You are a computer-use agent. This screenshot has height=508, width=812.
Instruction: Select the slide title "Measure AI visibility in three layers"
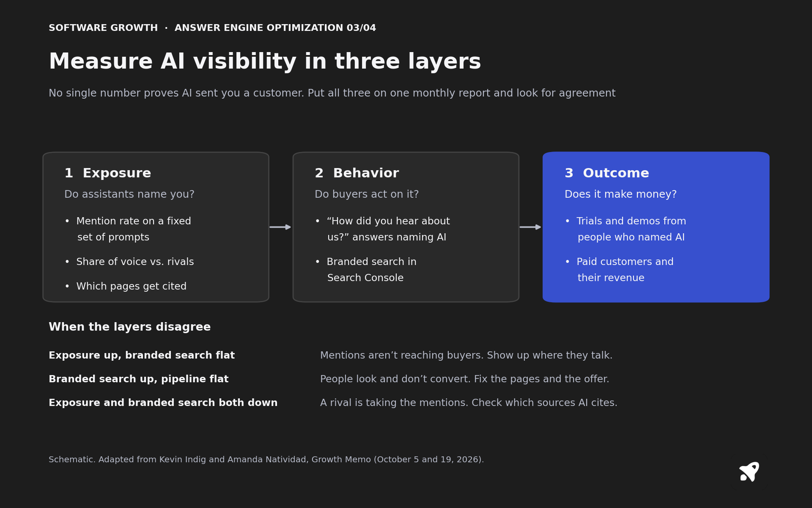pyautogui.click(x=265, y=62)
